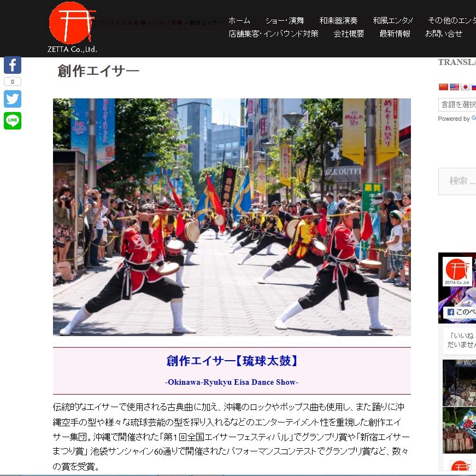Open the ショー・演舞 menu item
Screen dimensions: 476x476
point(285,21)
